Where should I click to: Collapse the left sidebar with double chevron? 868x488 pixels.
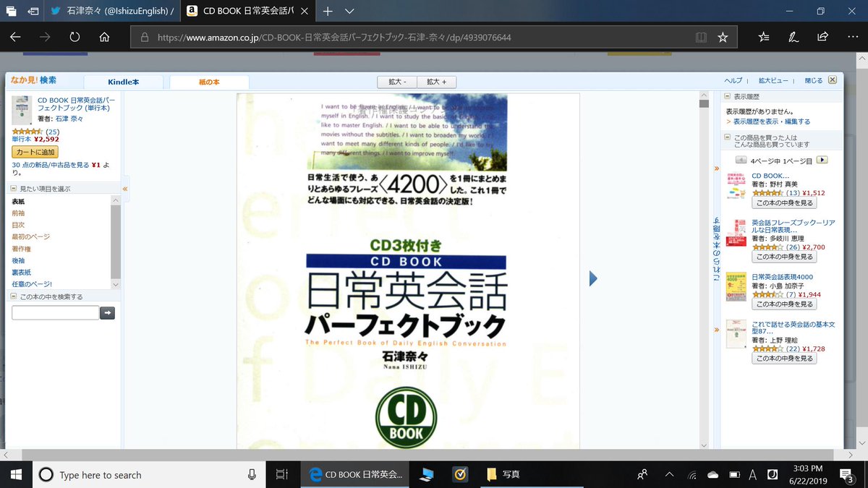click(125, 189)
